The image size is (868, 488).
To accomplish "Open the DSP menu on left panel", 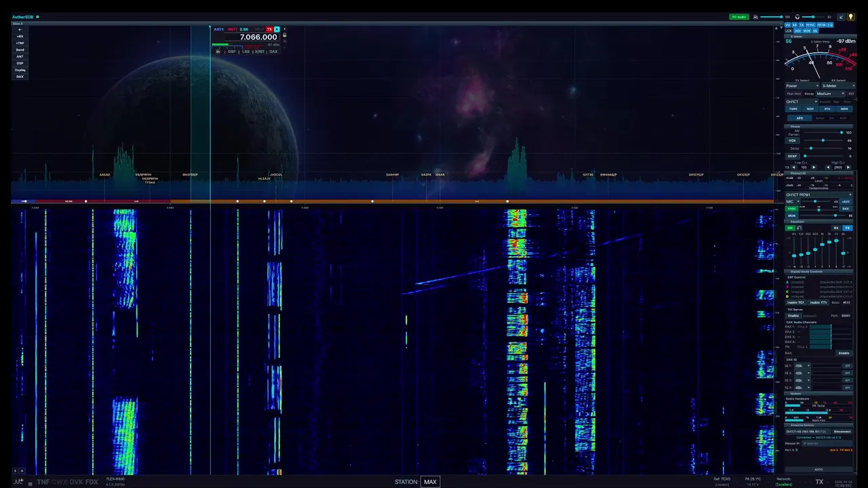I will (x=20, y=63).
